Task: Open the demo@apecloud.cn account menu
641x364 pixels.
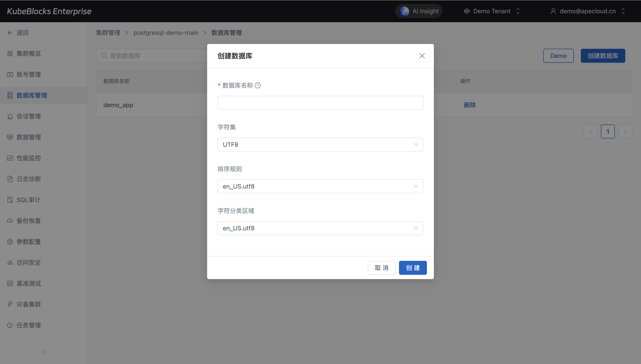Action: [x=587, y=11]
